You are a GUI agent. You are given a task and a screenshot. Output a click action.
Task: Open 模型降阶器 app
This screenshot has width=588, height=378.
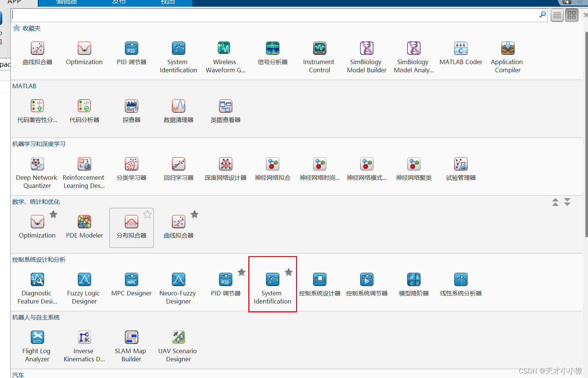pyautogui.click(x=413, y=285)
